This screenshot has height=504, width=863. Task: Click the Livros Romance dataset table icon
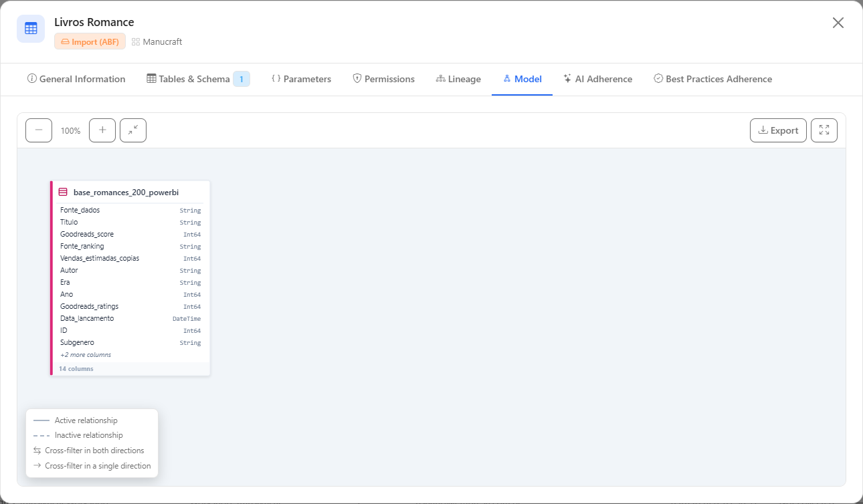tap(31, 29)
